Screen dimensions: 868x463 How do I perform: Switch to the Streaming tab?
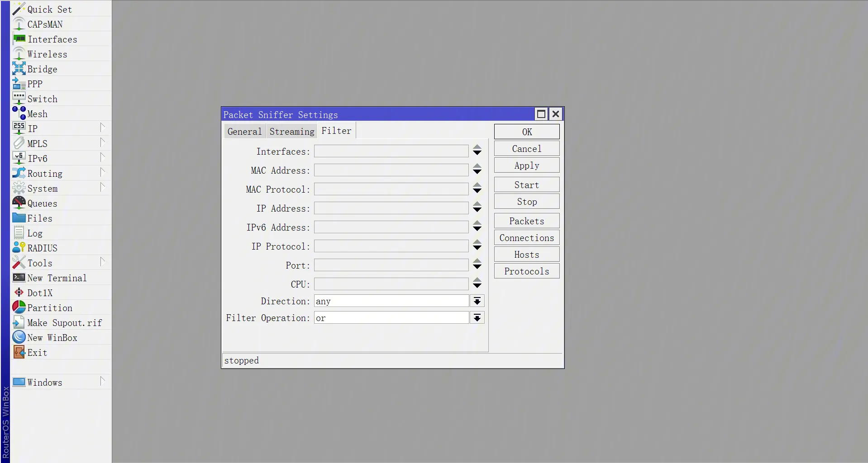pyautogui.click(x=291, y=132)
